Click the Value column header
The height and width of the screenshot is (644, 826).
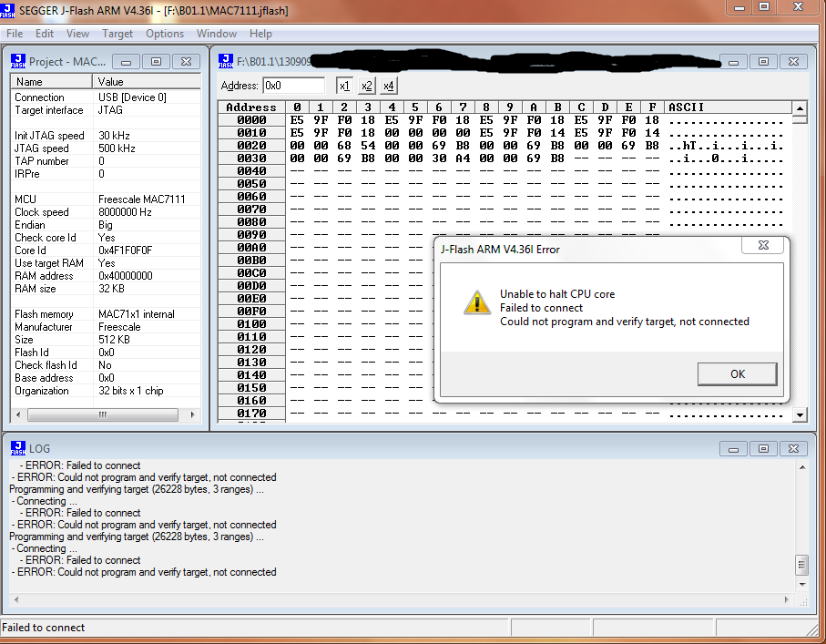[147, 82]
